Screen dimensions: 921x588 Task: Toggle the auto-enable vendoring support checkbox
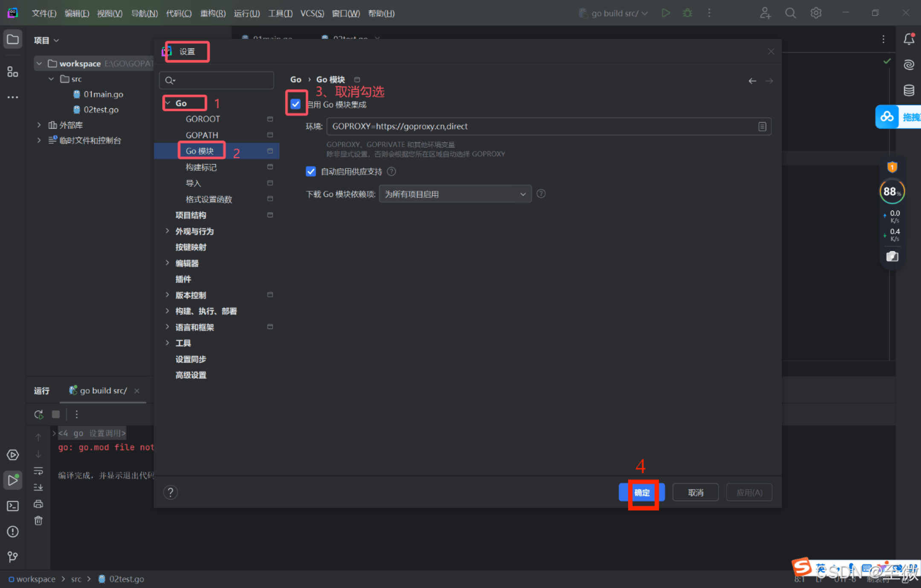311,172
